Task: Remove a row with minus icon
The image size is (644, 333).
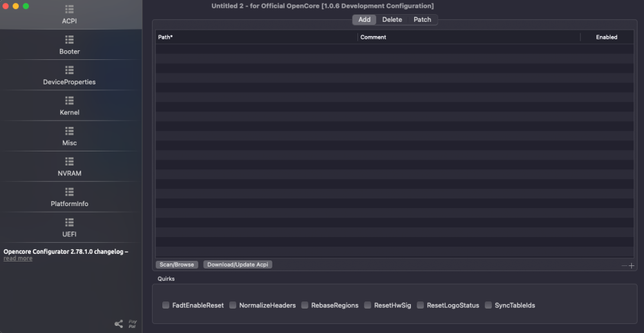Action: (x=624, y=265)
